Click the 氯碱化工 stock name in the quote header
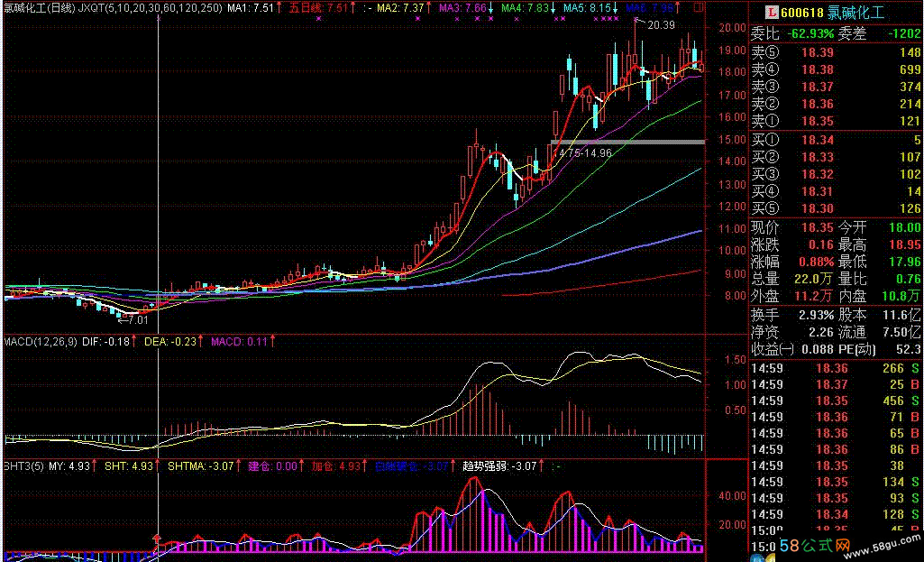 pyautogui.click(x=855, y=13)
